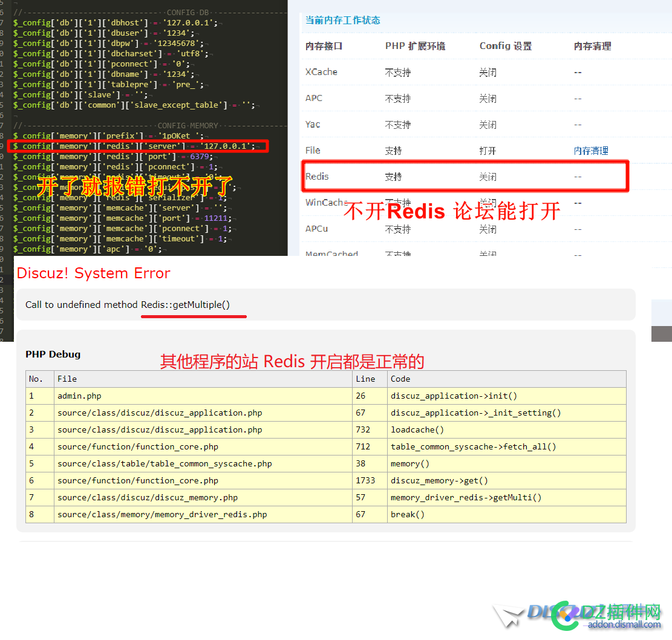The width and height of the screenshot is (672, 640).
Task: Select the APC memory interface name
Action: 314,98
